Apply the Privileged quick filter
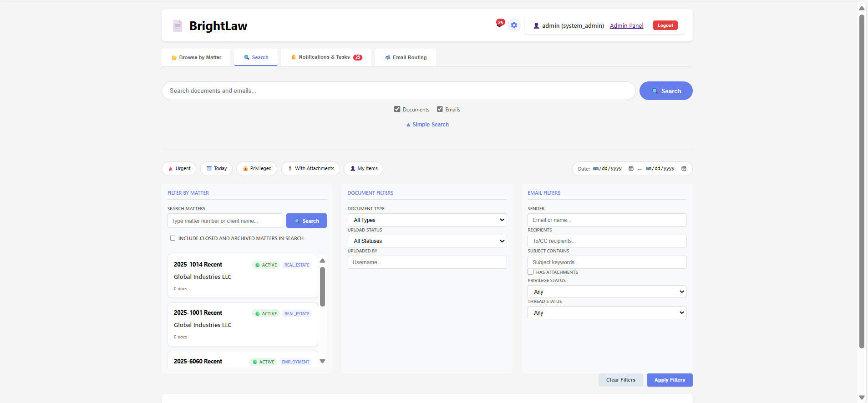The image size is (868, 403). pos(257,169)
